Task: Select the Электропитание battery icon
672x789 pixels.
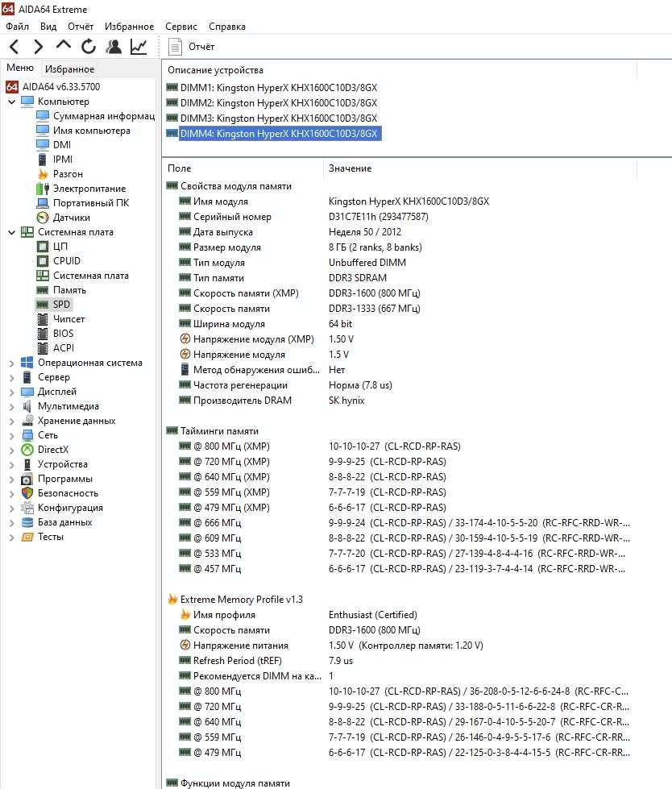Action: (x=43, y=189)
